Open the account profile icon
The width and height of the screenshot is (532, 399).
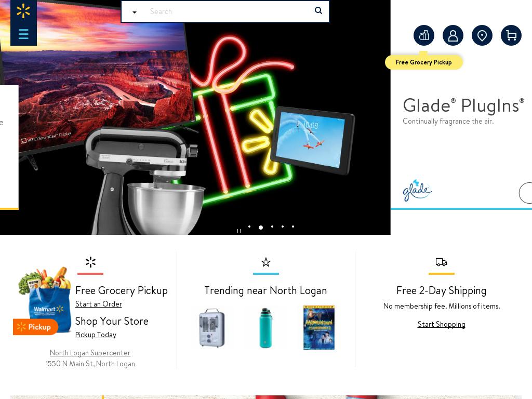pyautogui.click(x=453, y=35)
